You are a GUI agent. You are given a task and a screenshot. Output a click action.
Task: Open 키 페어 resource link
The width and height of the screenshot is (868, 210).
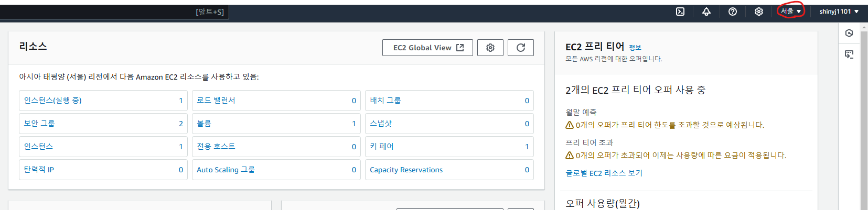(x=382, y=146)
